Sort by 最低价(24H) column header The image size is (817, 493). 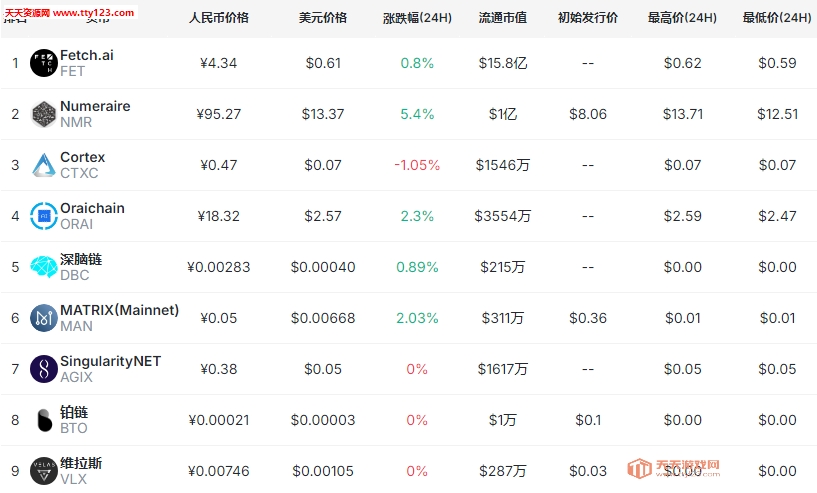click(777, 18)
